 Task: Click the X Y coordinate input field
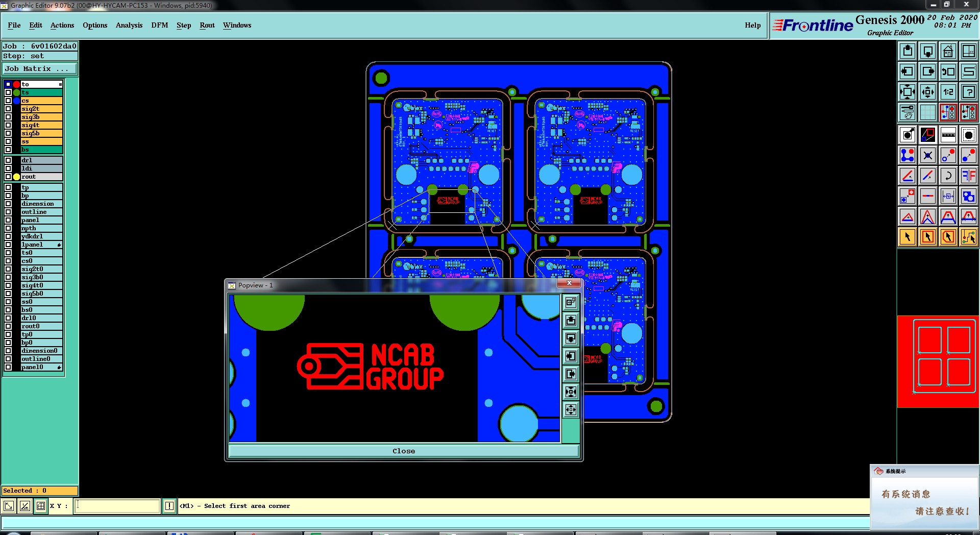(x=117, y=506)
